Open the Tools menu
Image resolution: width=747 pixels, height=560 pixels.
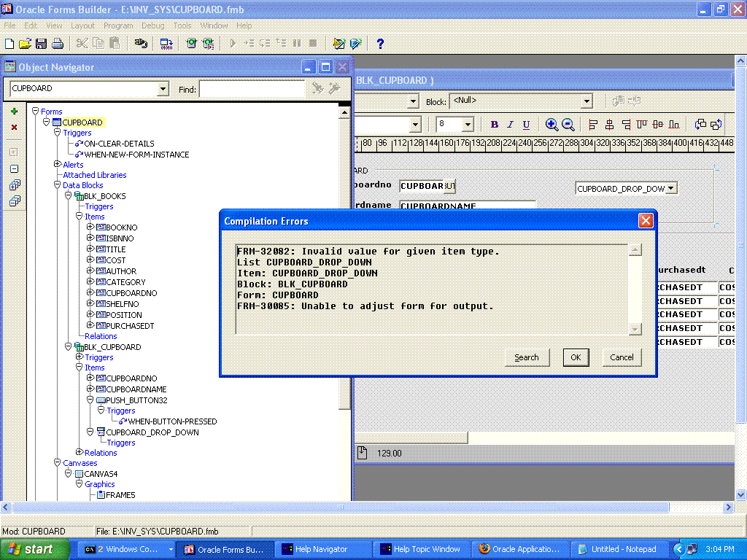click(182, 26)
